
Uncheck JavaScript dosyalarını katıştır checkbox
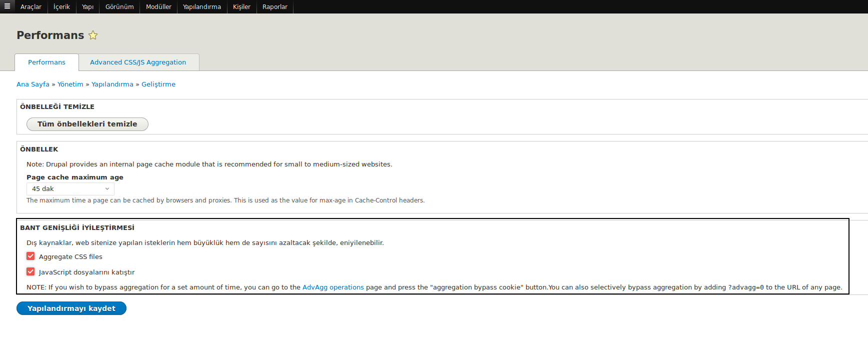point(30,271)
